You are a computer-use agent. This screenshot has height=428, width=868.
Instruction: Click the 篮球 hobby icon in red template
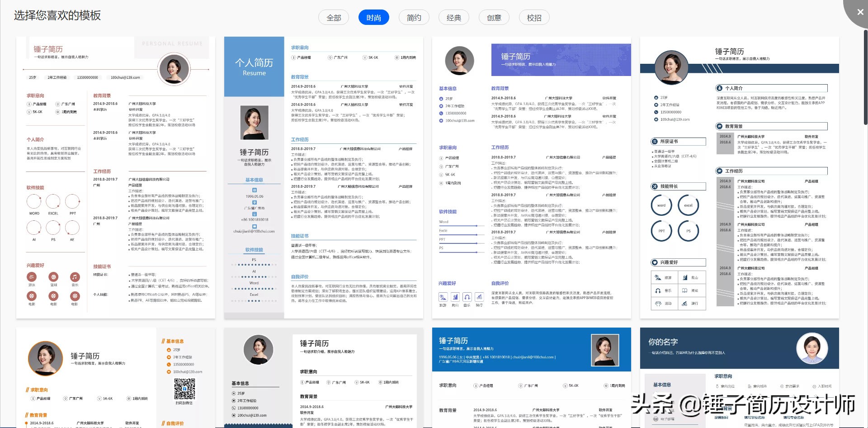tap(53, 277)
